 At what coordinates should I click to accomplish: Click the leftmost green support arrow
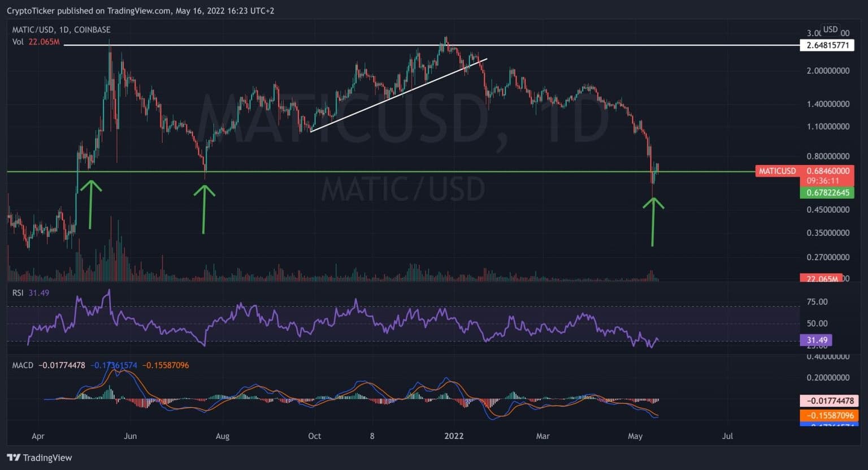(90, 204)
